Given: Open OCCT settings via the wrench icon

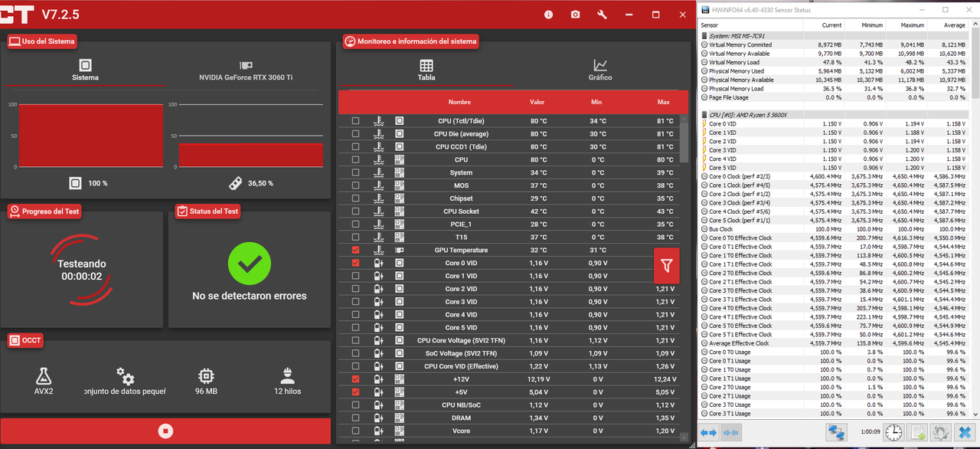Looking at the screenshot, I should (602, 15).
